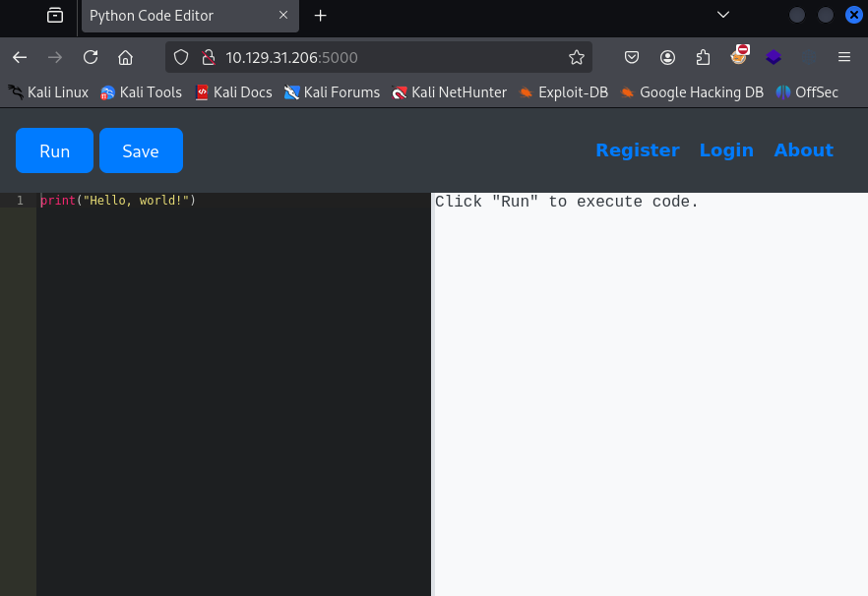868x596 pixels.
Task: Open the Pocket save icon
Action: 633,57
